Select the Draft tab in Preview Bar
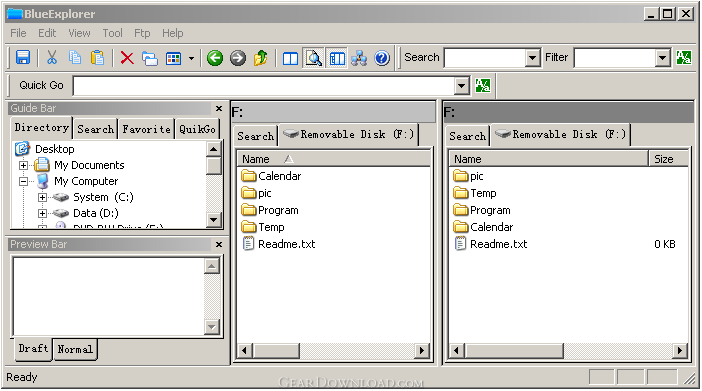702x391 pixels. click(33, 348)
